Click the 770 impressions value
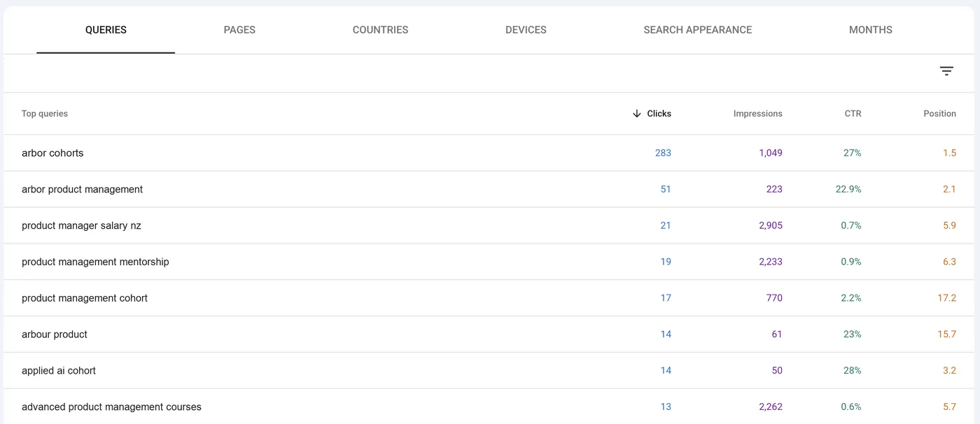Image resolution: width=980 pixels, height=424 pixels. [x=774, y=298]
